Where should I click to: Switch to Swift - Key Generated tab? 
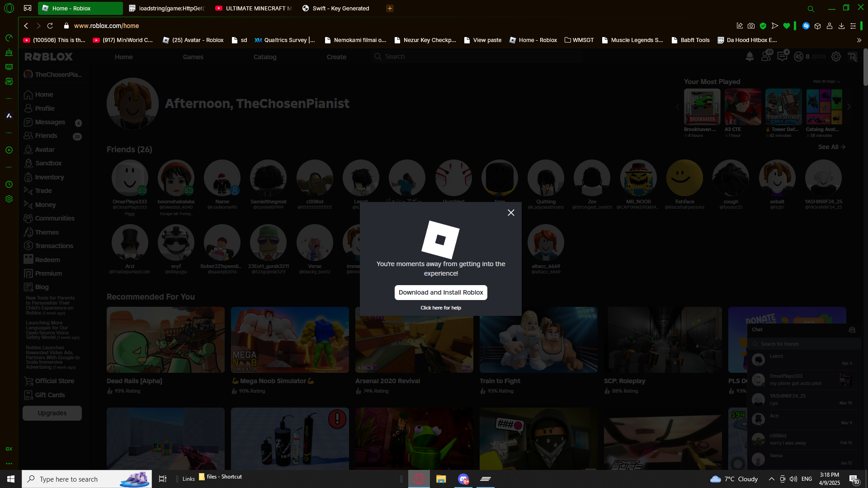[340, 8]
